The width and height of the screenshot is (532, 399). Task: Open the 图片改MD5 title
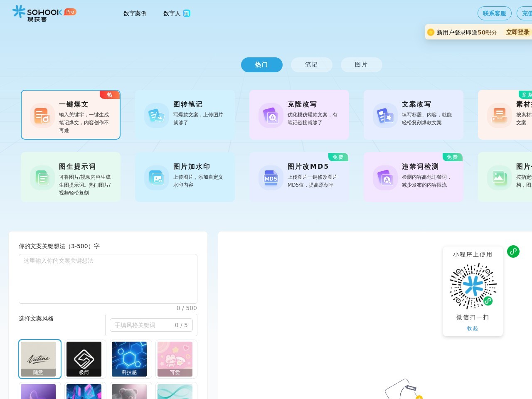pyautogui.click(x=308, y=167)
